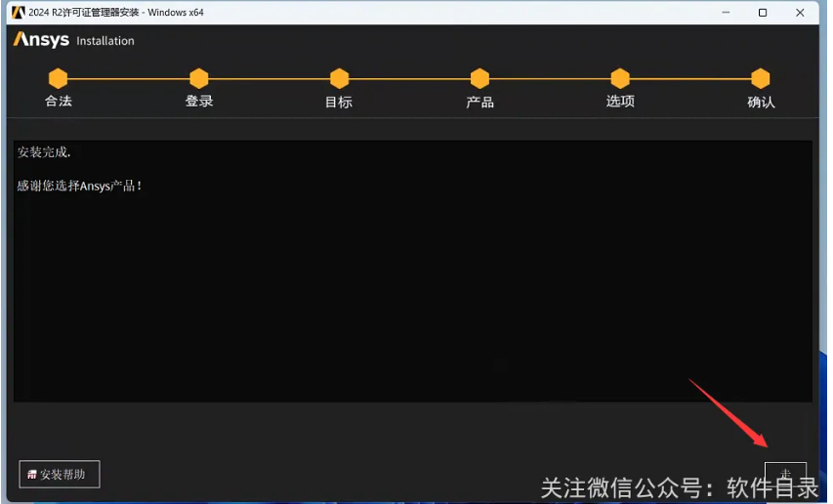Switch to the 选项 step label
The height and width of the screenshot is (504, 833).
[620, 101]
